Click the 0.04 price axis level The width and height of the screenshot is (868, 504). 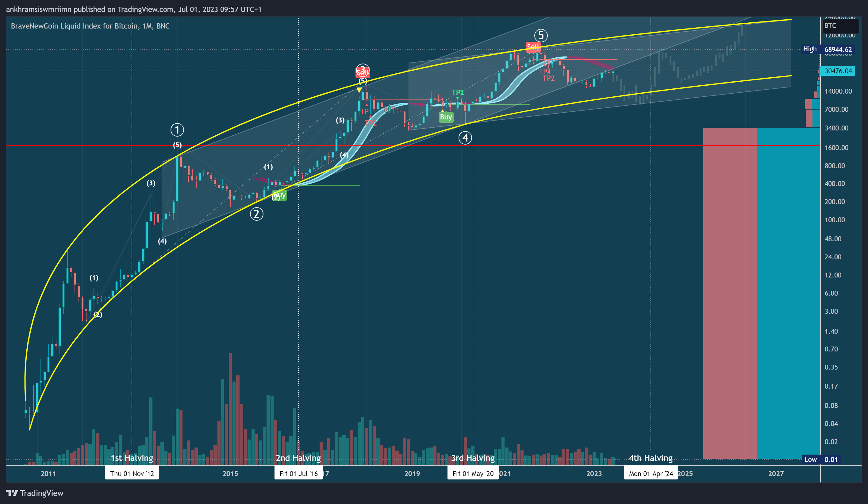point(831,423)
